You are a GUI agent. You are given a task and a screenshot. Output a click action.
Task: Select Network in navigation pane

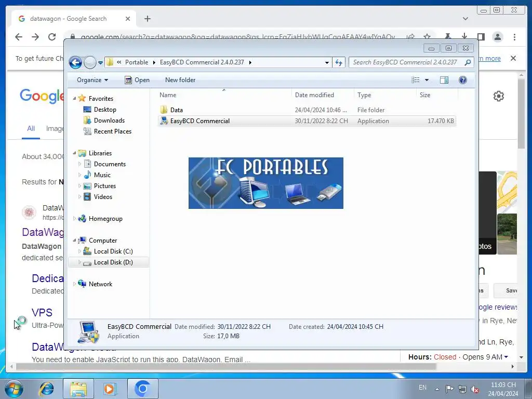point(100,284)
